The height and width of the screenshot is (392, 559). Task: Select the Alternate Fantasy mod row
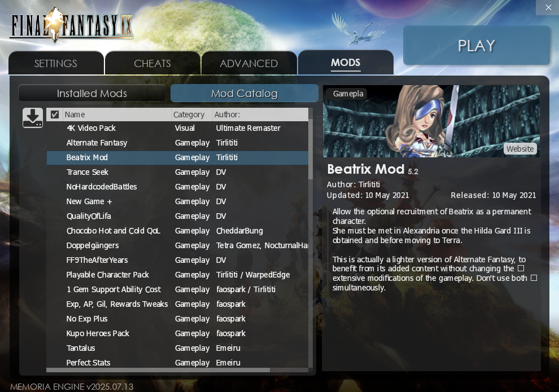[177, 143]
